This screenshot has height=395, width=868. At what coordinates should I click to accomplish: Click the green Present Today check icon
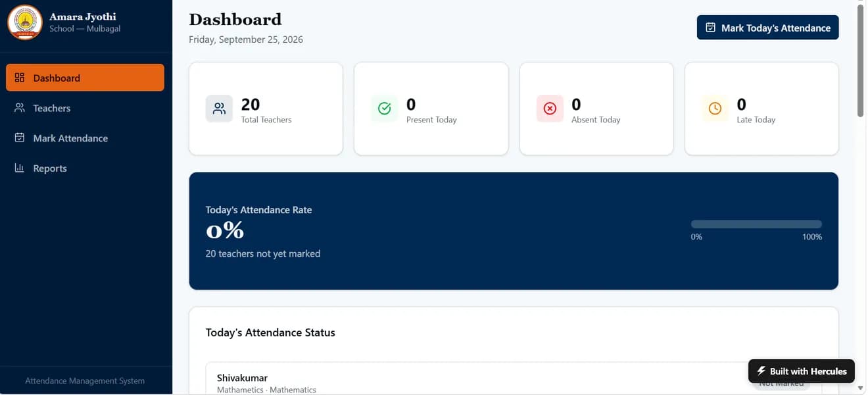point(384,109)
